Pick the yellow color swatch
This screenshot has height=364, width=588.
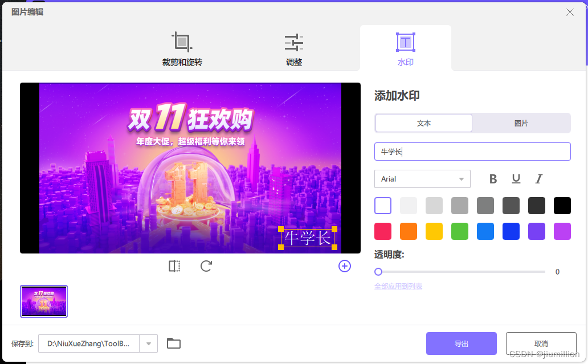point(434,231)
